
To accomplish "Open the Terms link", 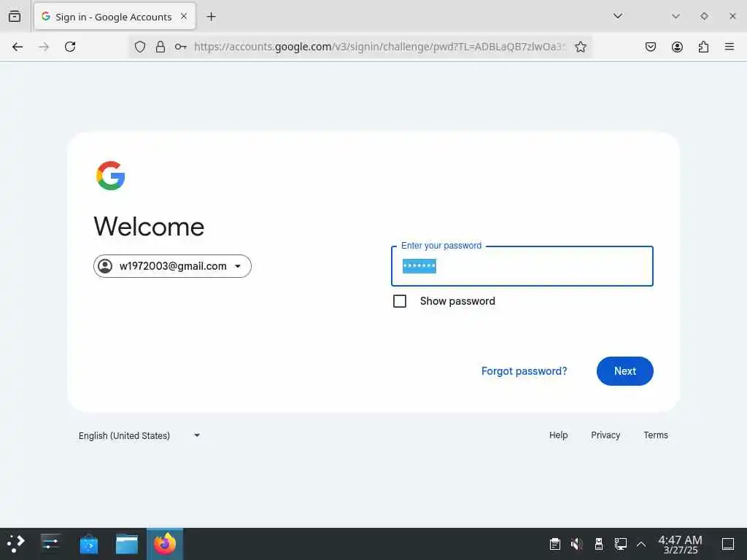I will click(x=656, y=435).
